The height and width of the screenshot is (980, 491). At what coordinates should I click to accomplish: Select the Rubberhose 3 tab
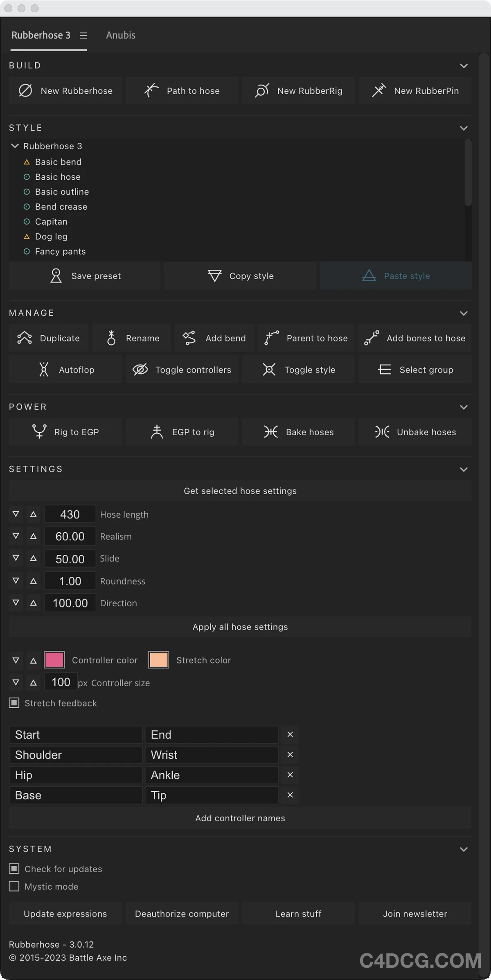pyautogui.click(x=41, y=35)
